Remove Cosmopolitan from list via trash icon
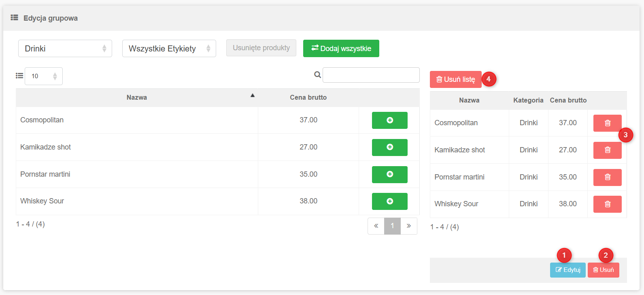This screenshot has height=295, width=644. tap(607, 123)
